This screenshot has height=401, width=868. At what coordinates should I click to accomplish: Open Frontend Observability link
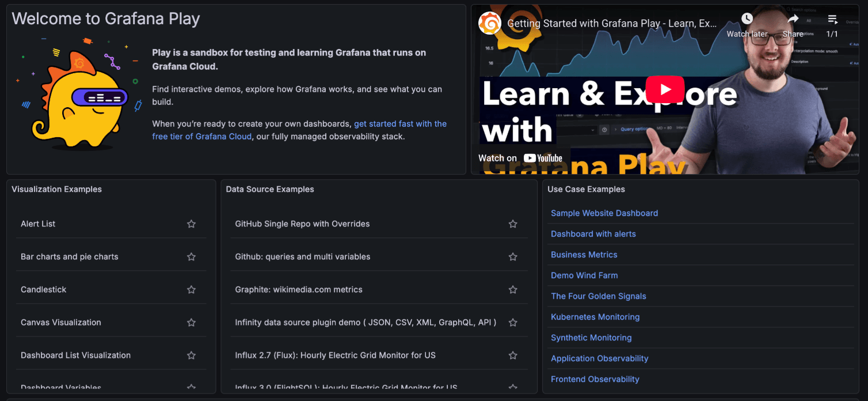[595, 379]
